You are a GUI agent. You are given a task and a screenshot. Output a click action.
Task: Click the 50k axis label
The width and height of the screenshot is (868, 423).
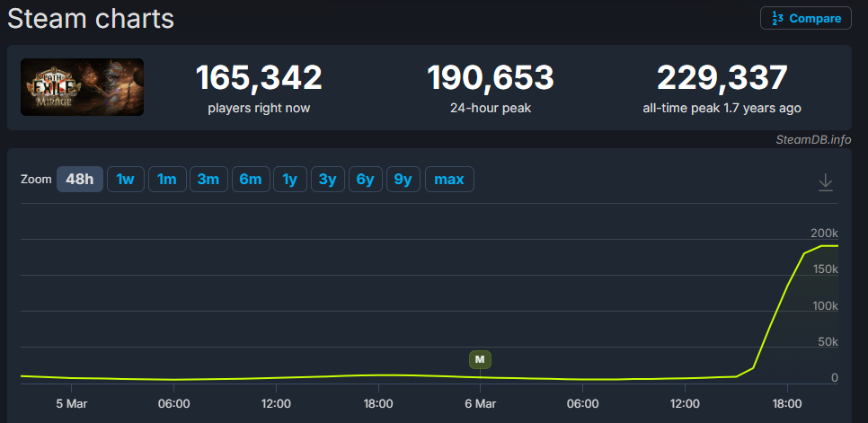(828, 342)
